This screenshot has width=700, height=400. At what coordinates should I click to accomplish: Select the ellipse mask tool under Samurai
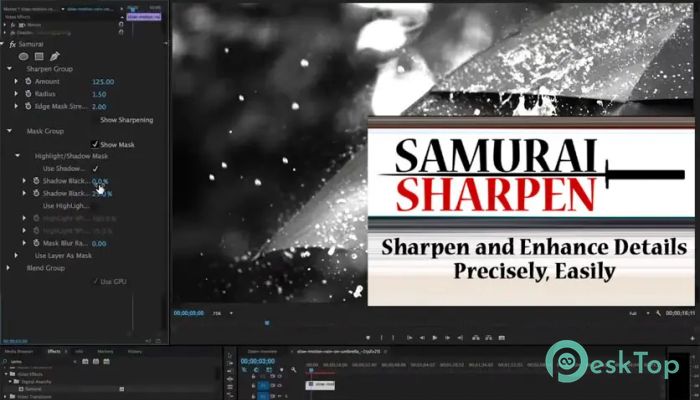[x=24, y=56]
